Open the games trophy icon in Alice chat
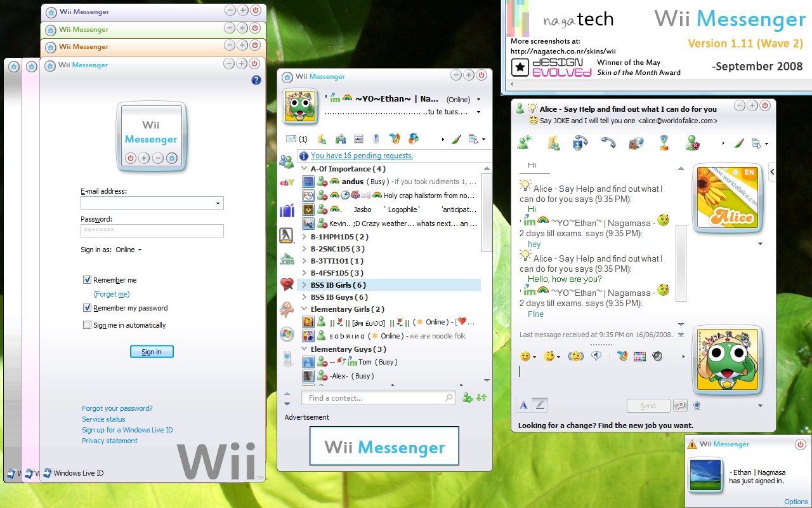This screenshot has height=508, width=812. pyautogui.click(x=664, y=144)
